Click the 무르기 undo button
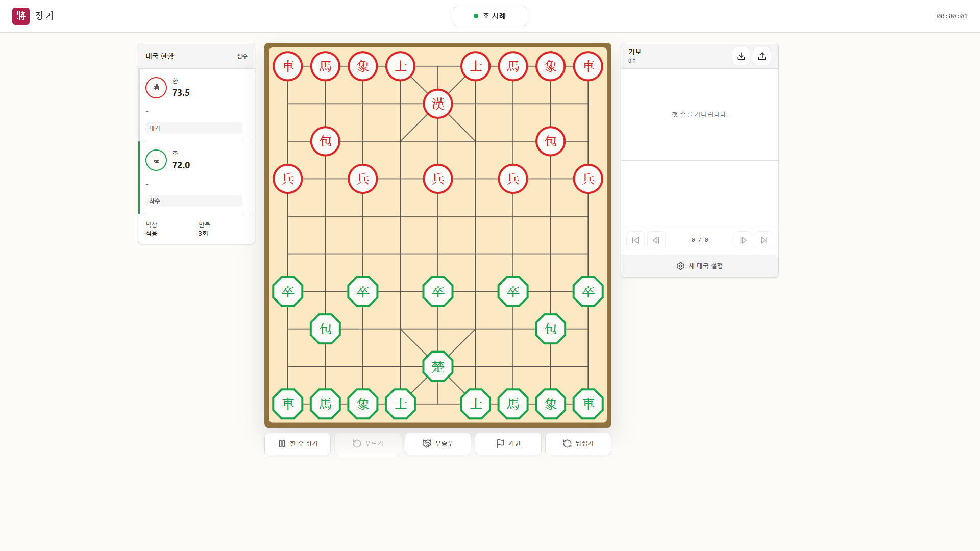 tap(367, 444)
